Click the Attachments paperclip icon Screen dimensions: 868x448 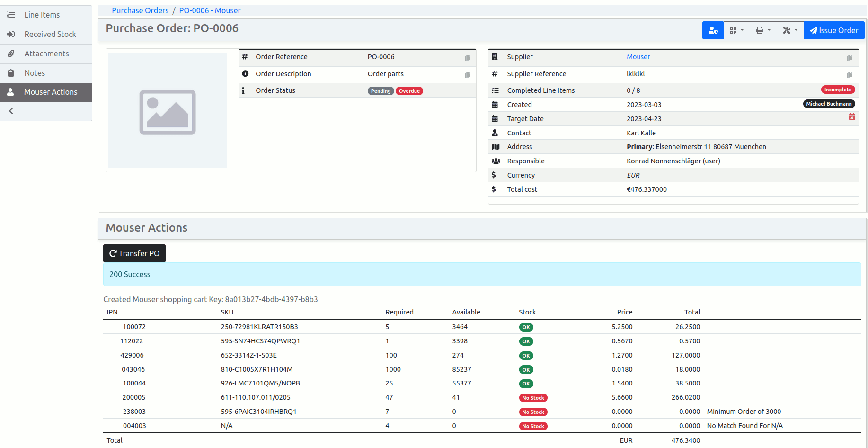(x=11, y=54)
